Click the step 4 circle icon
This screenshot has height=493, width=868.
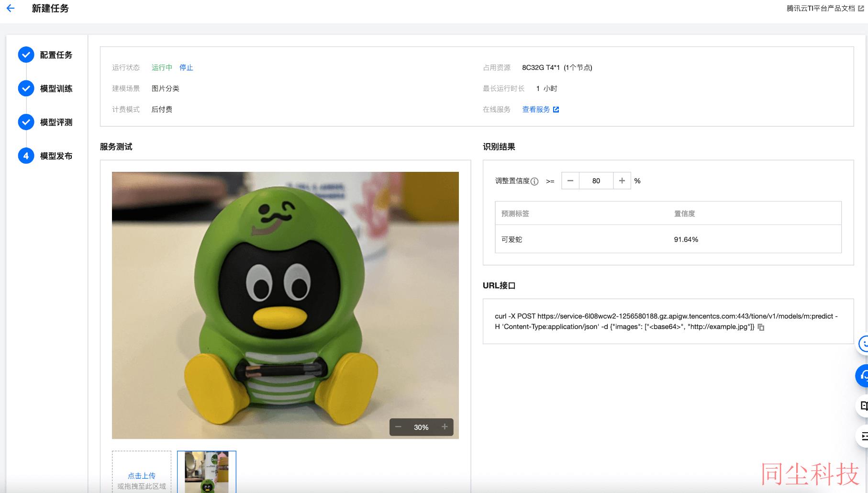[x=26, y=156]
